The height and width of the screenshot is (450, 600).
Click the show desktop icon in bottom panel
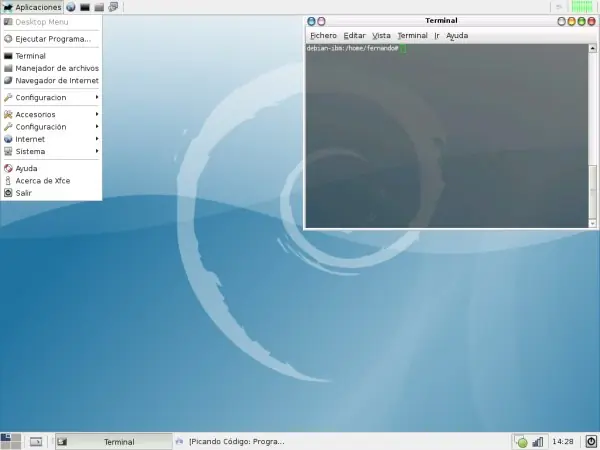[36, 442]
